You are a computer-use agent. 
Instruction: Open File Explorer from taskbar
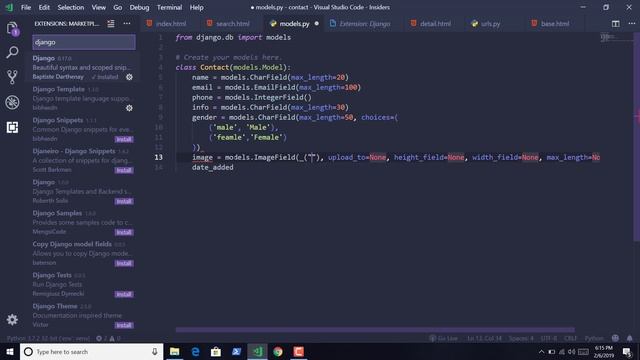pos(174,351)
